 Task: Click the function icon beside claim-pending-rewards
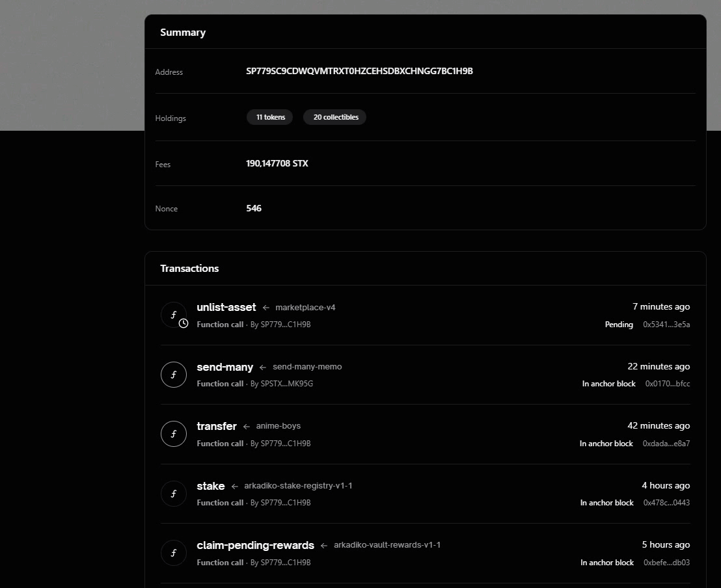pos(173,552)
